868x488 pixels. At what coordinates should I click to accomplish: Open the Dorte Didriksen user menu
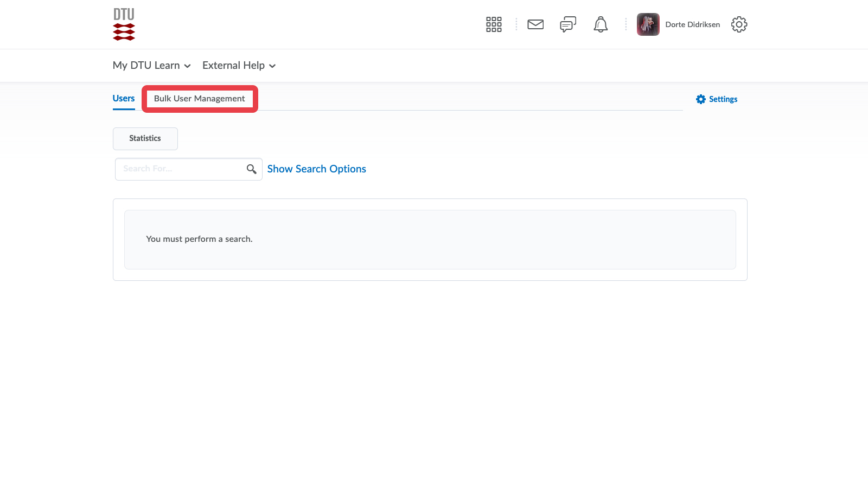692,24
